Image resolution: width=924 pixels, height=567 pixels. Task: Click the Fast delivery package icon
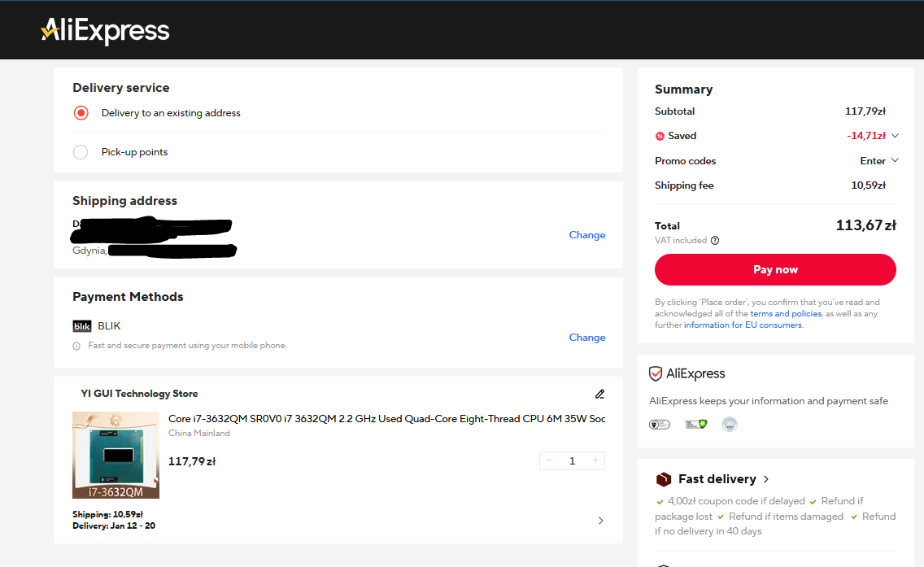[664, 479]
